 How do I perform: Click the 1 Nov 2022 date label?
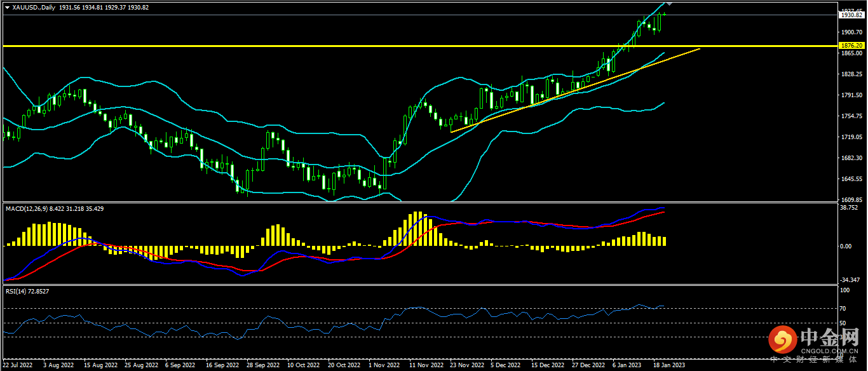pyautogui.click(x=384, y=366)
